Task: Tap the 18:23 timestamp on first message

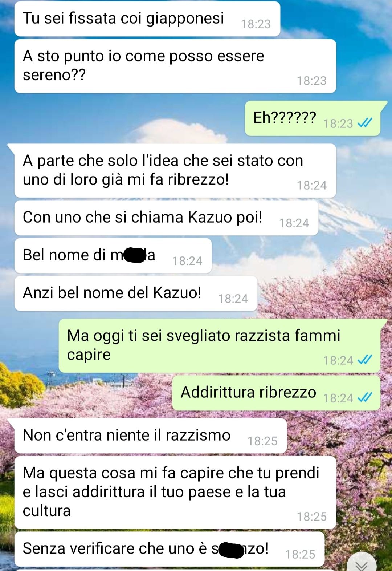Action: pyautogui.click(x=256, y=24)
